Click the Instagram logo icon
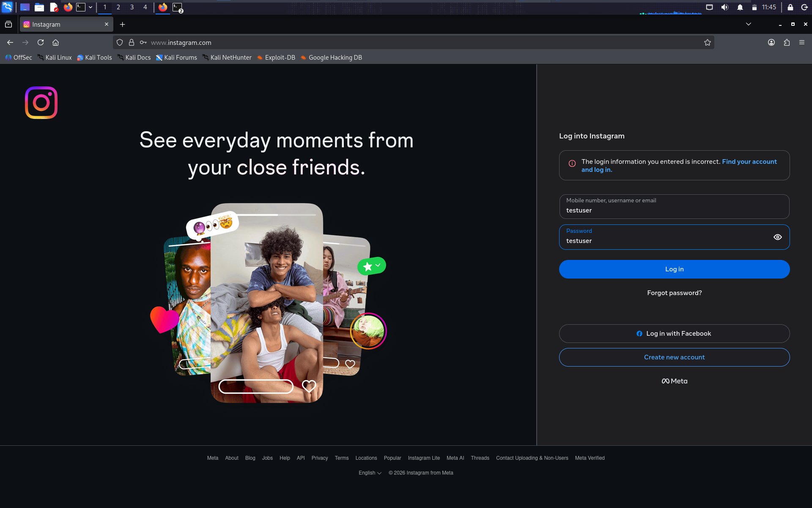 41,102
